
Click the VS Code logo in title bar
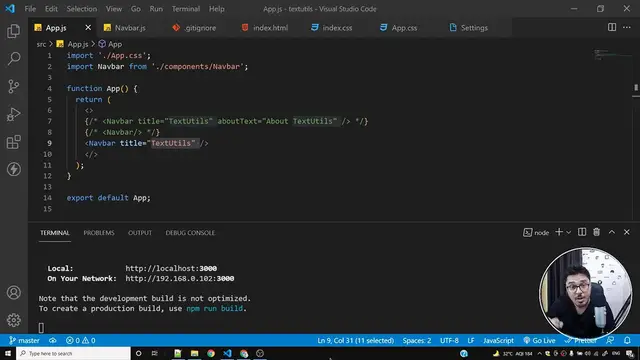[10, 9]
